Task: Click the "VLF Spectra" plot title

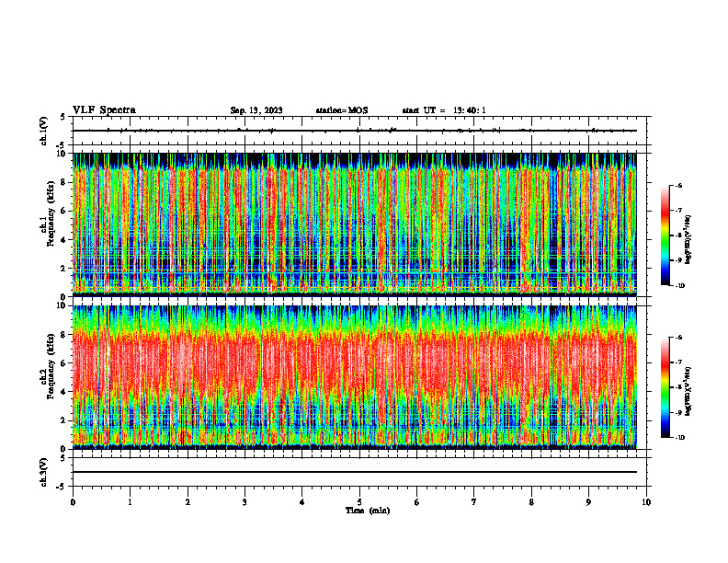Action: click(104, 110)
